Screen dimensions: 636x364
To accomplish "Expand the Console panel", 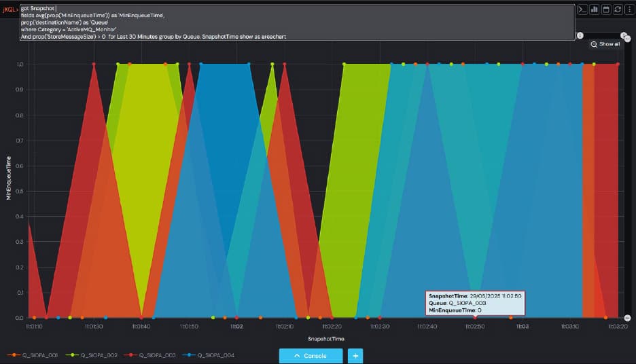I will click(311, 355).
